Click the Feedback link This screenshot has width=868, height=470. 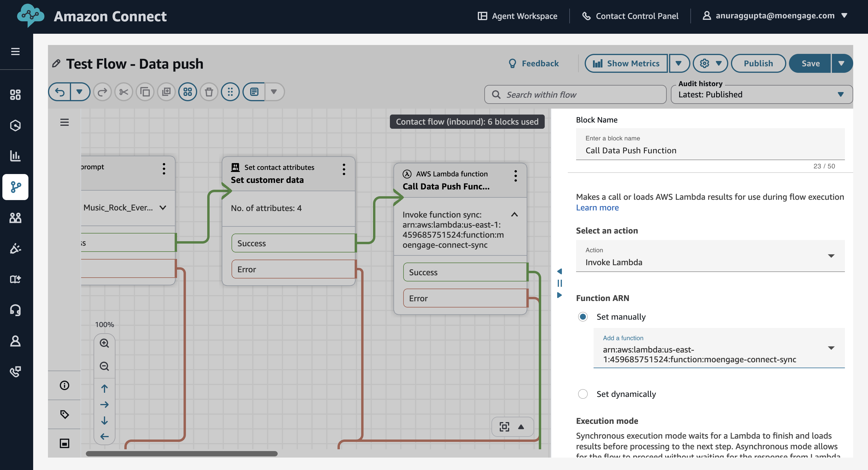(x=534, y=63)
